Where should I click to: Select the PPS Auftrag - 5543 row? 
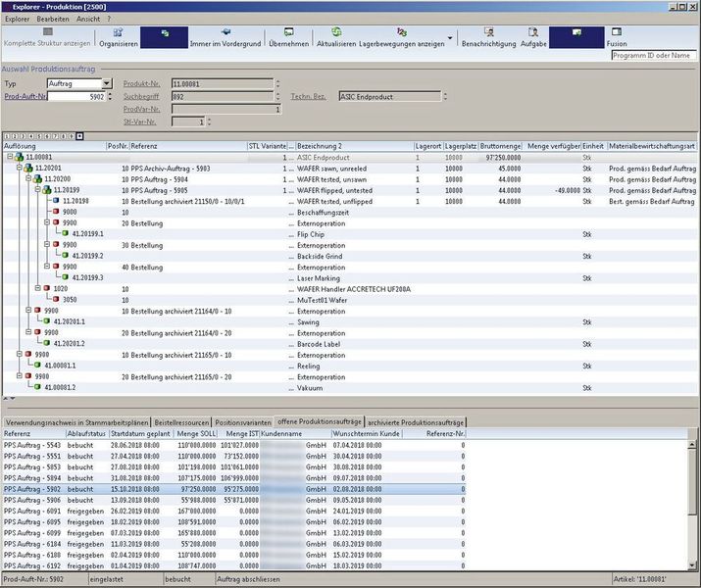(x=233, y=445)
